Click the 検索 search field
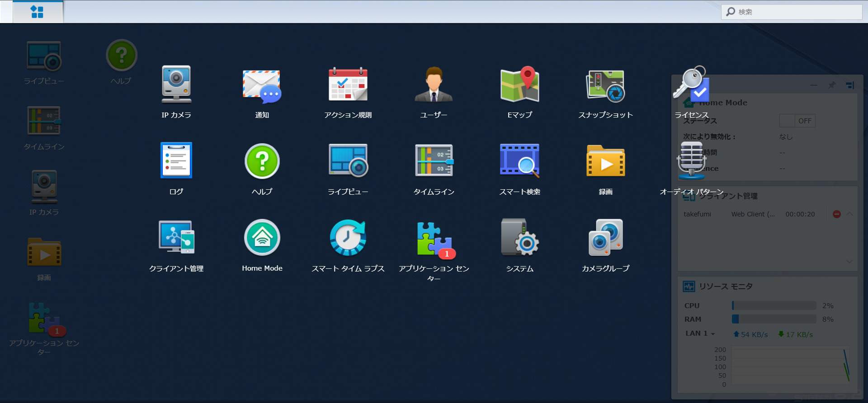The image size is (868, 403). 792,12
